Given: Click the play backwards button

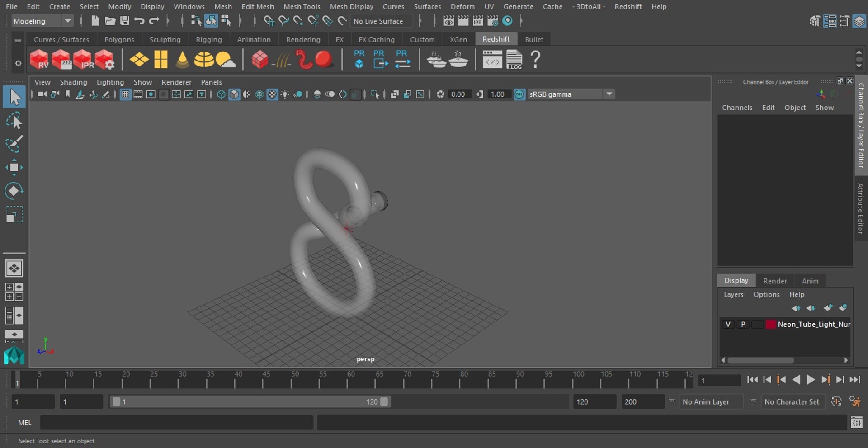Looking at the screenshot, I should (x=796, y=380).
